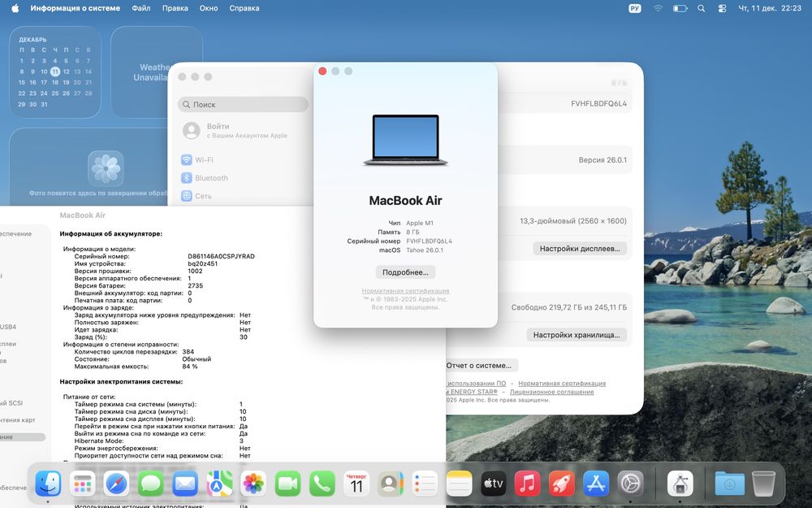Open Messages from the Dock
This screenshot has height=508, width=812.
point(151,484)
